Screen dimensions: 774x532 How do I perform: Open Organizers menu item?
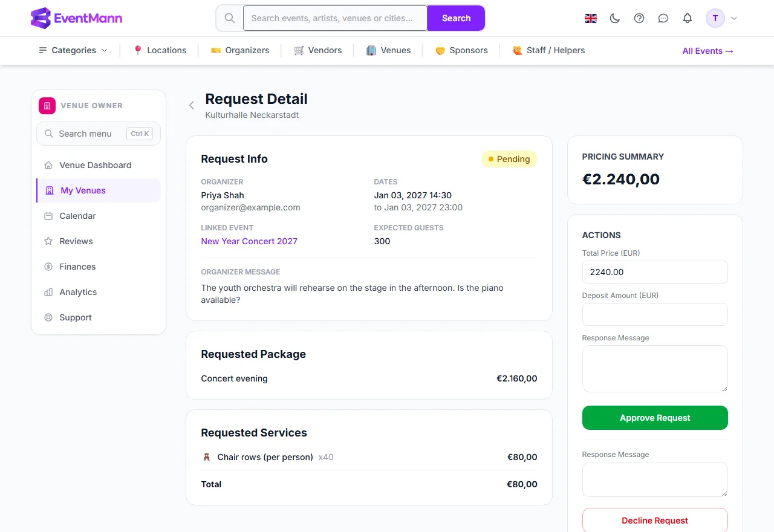(240, 50)
